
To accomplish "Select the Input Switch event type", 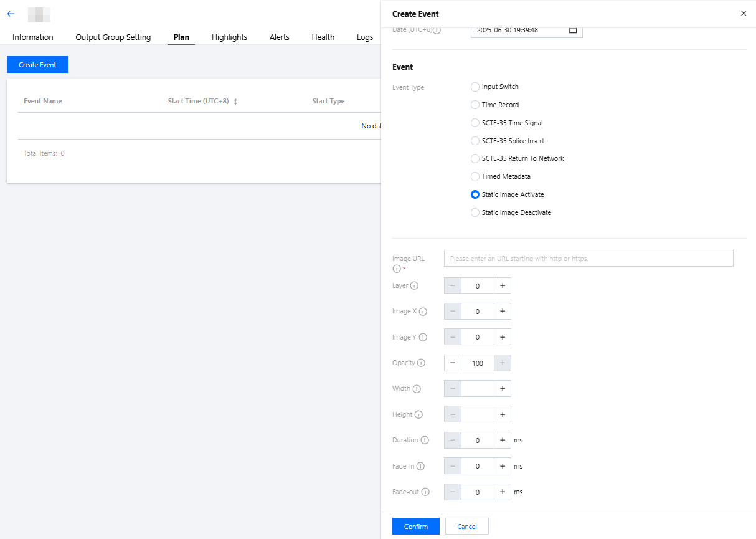I will [475, 87].
